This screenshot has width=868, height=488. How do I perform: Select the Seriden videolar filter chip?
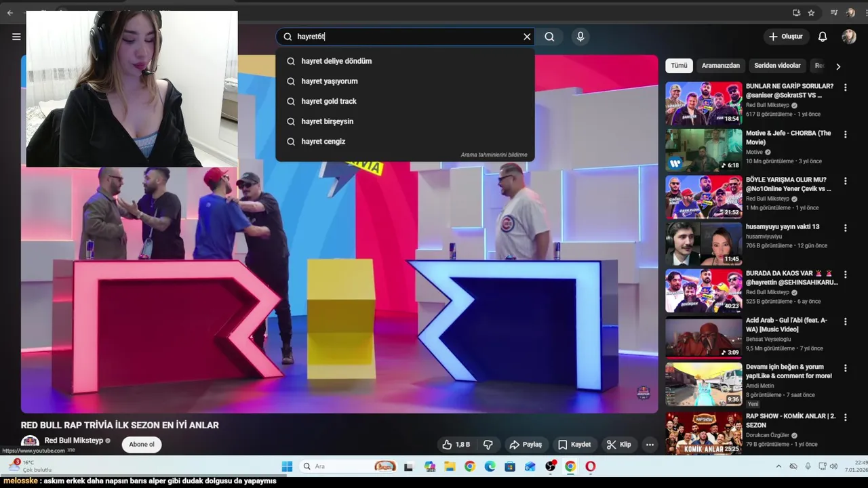point(777,66)
